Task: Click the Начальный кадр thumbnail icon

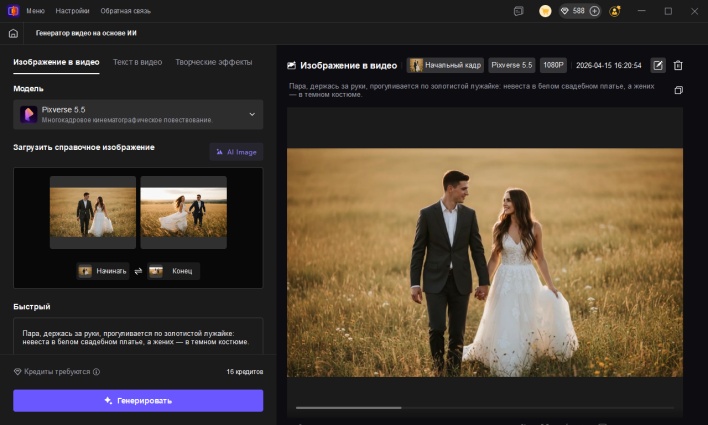Action: pyautogui.click(x=416, y=65)
